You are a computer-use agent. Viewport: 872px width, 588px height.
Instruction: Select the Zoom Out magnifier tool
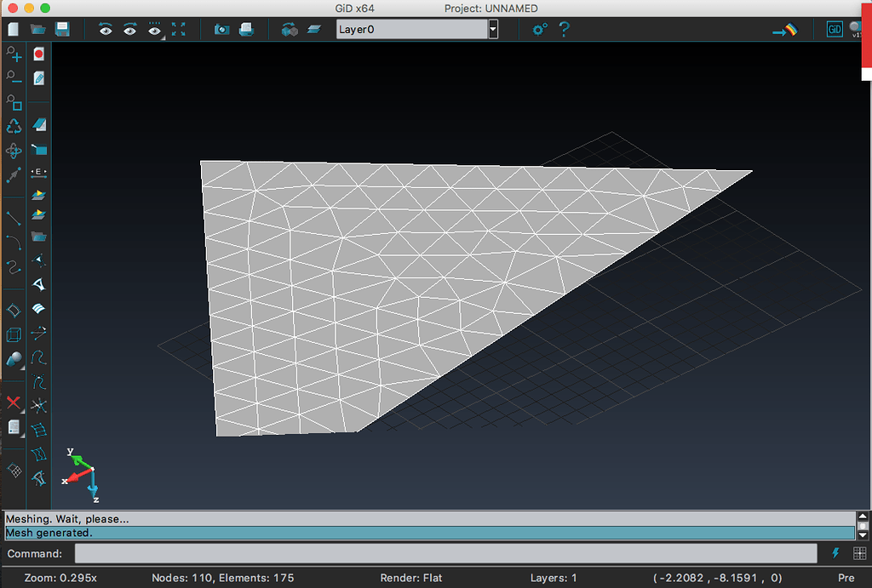coord(14,78)
